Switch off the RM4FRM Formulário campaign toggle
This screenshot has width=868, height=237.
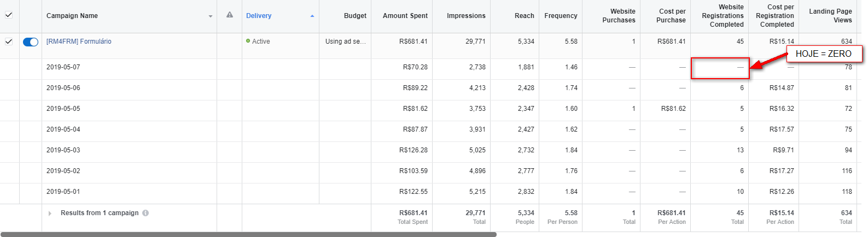point(31,42)
